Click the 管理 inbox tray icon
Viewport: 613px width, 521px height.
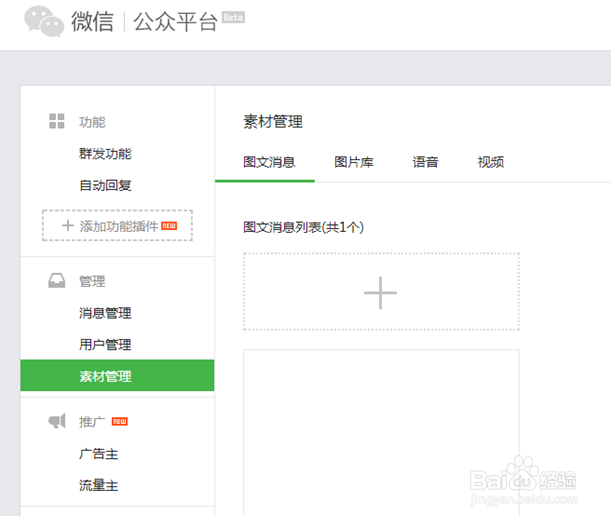coord(57,281)
